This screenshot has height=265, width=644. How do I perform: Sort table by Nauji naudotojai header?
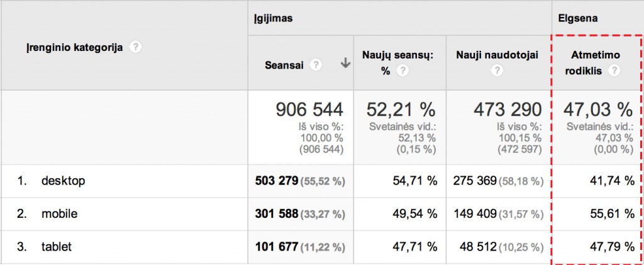[497, 55]
